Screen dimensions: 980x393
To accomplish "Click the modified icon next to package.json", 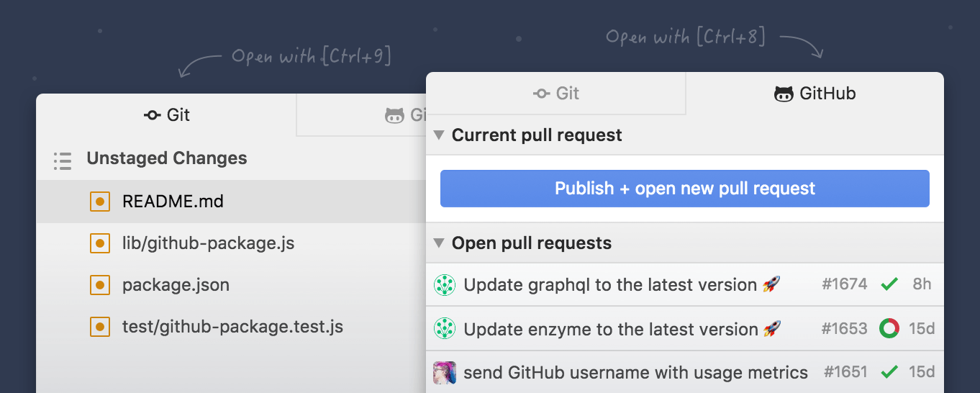I will click(100, 285).
